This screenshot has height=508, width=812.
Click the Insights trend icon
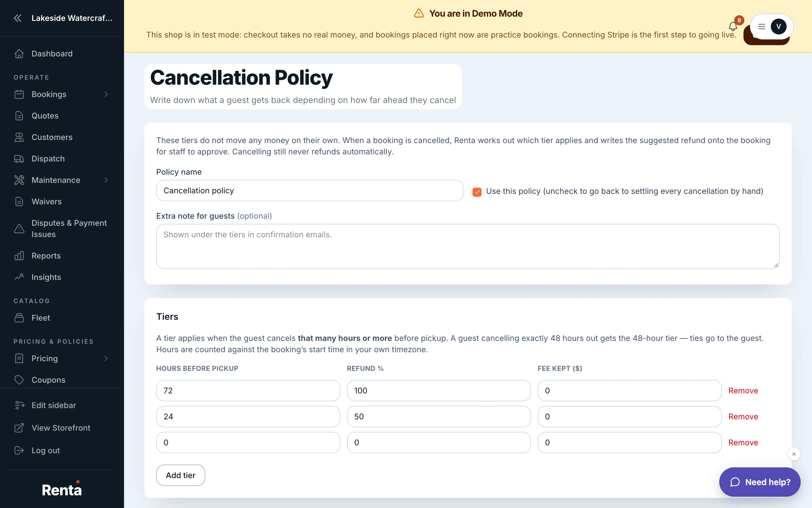tap(19, 277)
